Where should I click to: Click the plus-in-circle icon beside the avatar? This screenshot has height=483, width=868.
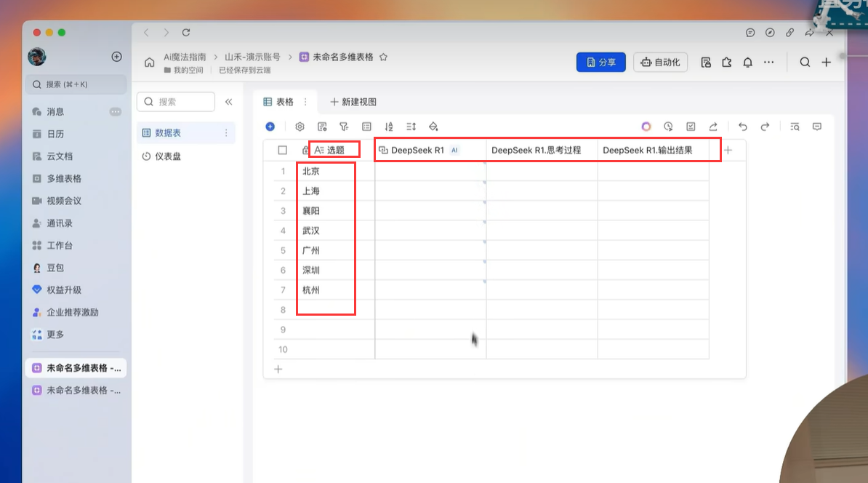coord(117,57)
